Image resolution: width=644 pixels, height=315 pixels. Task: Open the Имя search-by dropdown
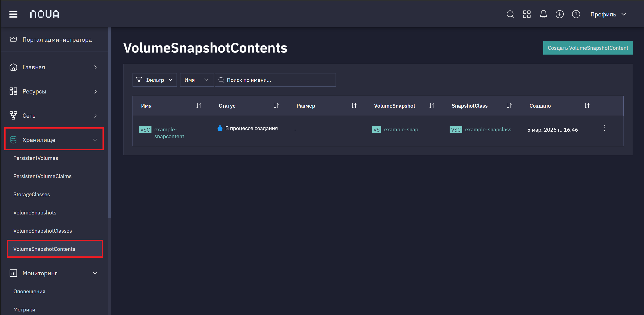(197, 80)
